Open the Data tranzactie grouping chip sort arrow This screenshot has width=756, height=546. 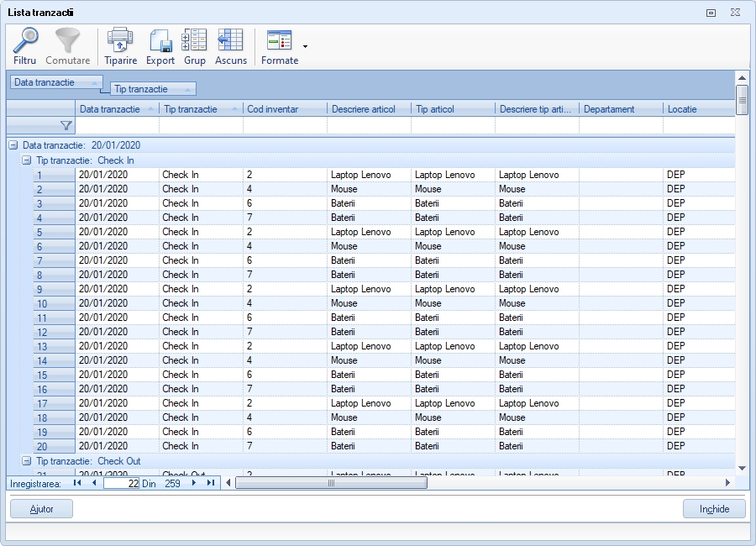[x=95, y=83]
